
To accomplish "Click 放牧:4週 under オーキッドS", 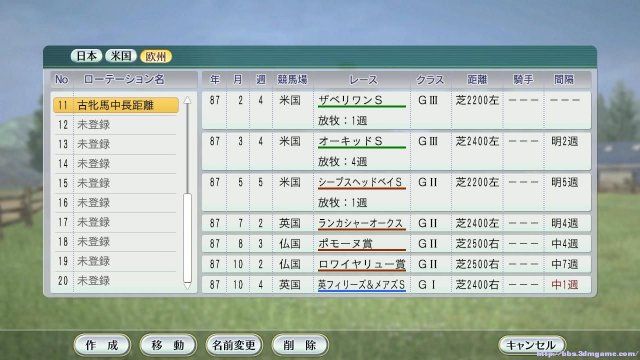I will [342, 162].
